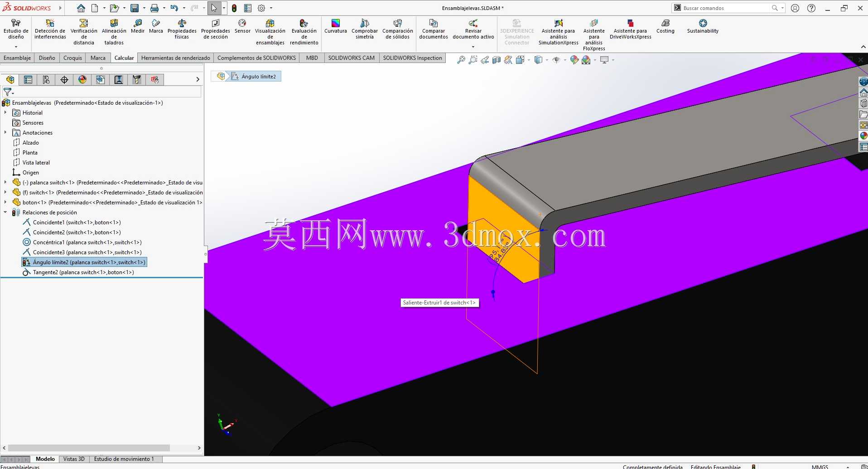The height and width of the screenshot is (469, 868).
Task: Switch to ConfigurationManager panel tab
Action: click(46, 80)
